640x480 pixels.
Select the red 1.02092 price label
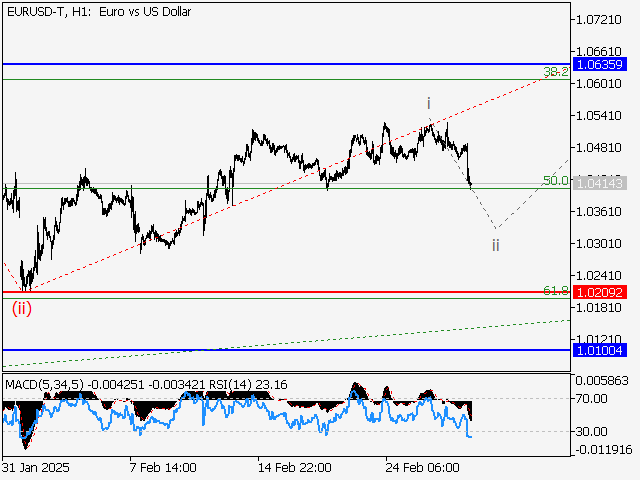(x=598, y=293)
